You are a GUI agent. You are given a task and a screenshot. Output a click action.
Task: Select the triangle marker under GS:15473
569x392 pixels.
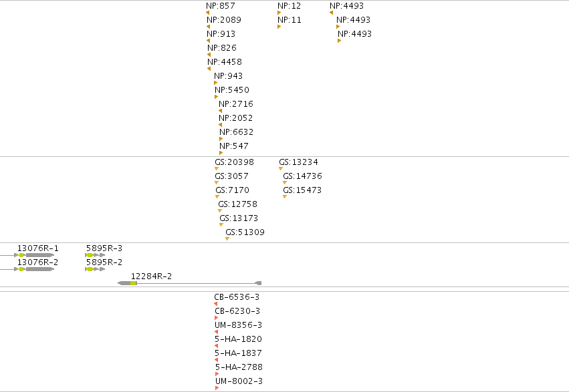point(285,197)
